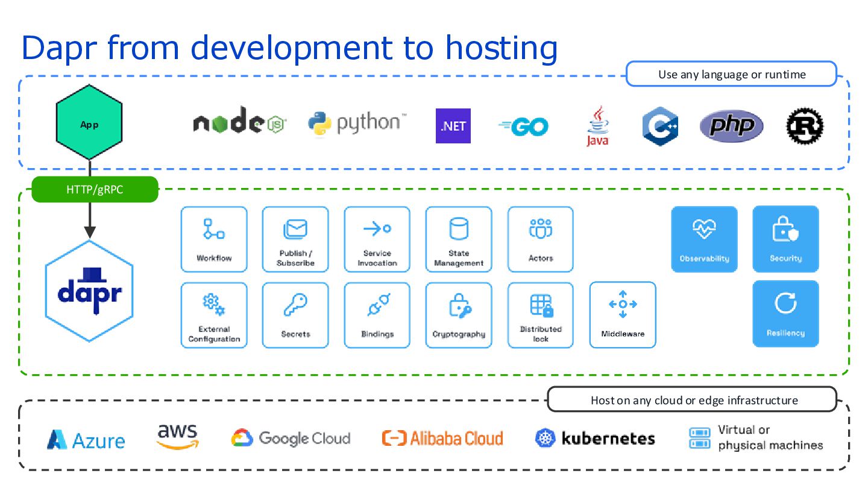Click the Resiliency tile
Image resolution: width=868 pixels, height=488 pixels.
tap(786, 314)
